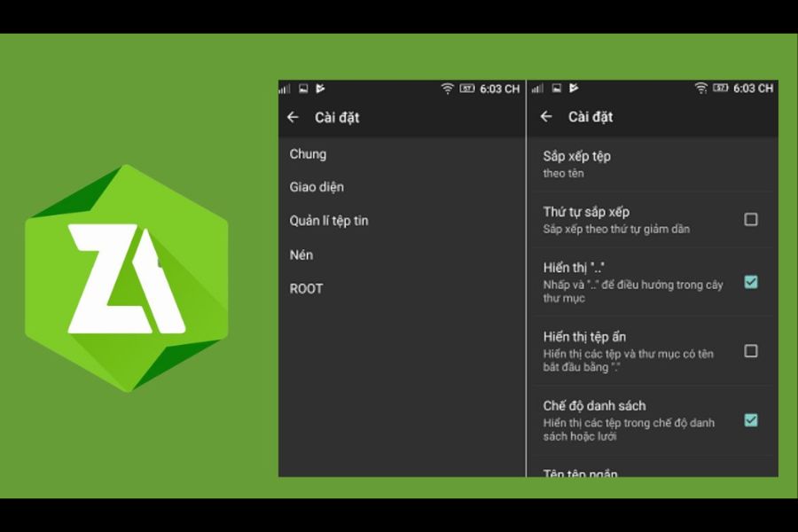This screenshot has width=798, height=532.
Task: Uncheck the Hiển thị '..' checkbox
Action: click(751, 282)
